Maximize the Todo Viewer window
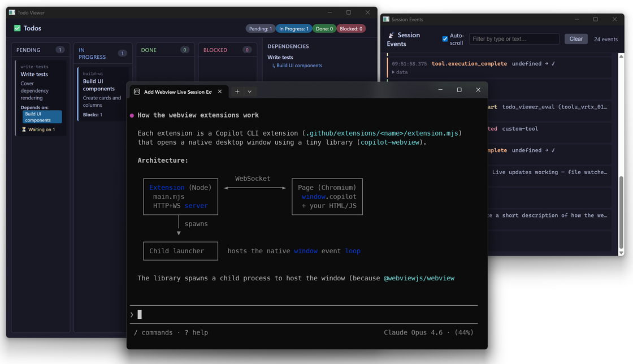 348,12
